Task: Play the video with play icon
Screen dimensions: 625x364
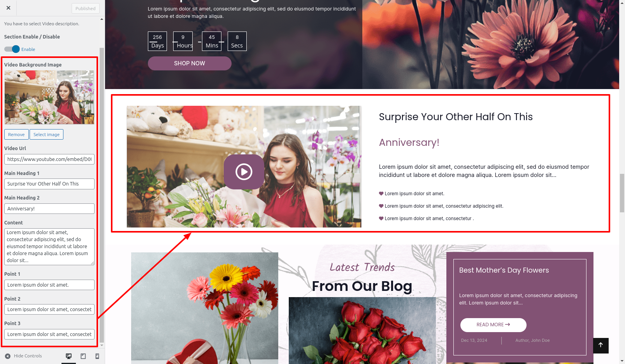Action: pyautogui.click(x=244, y=172)
